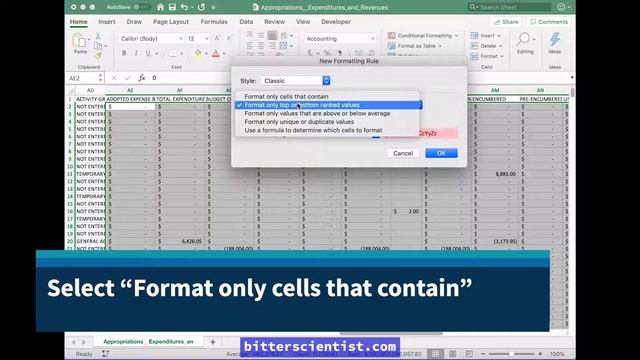This screenshot has width=640, height=360.
Task: Expand the formula bar arrow
Action: (x=571, y=78)
